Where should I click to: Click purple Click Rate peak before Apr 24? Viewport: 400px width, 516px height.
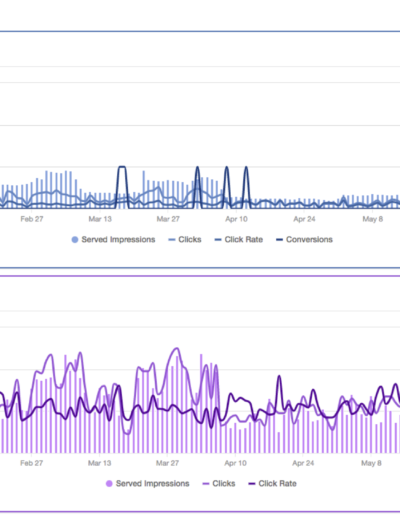click(279, 377)
